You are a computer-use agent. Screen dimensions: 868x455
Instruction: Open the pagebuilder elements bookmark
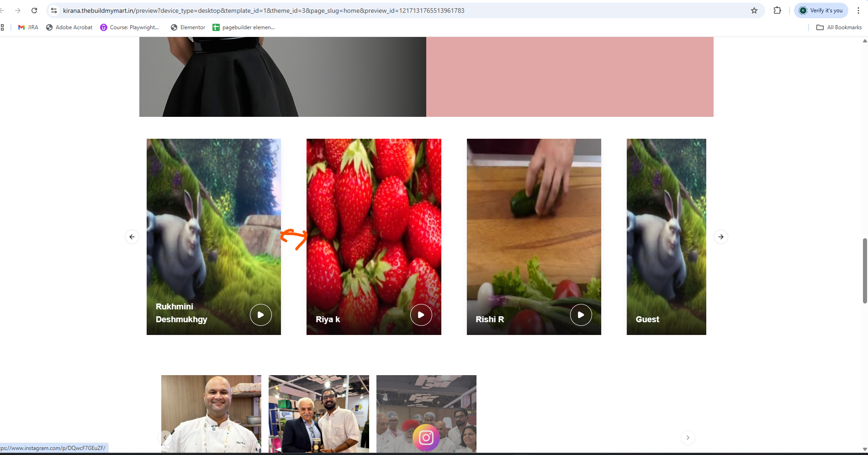(244, 27)
